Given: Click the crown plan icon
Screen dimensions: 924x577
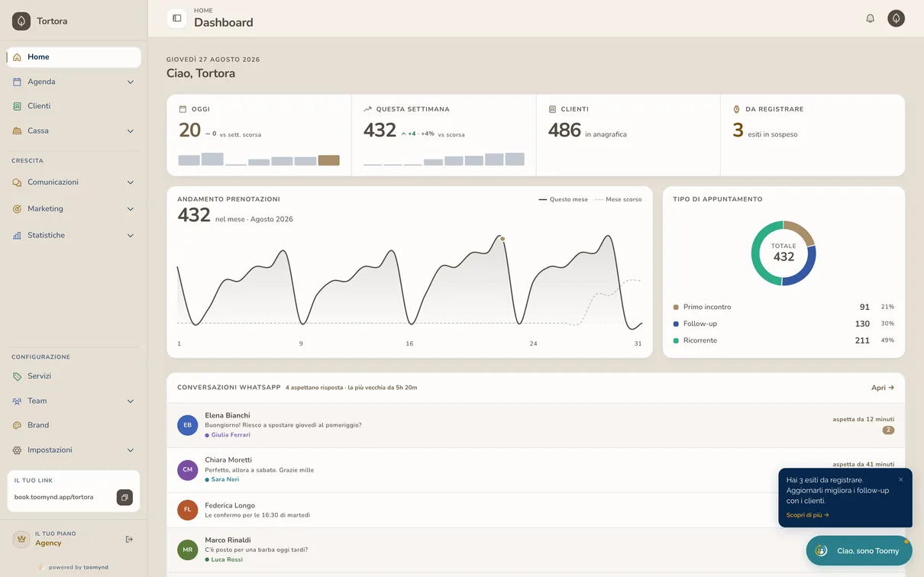Looking at the screenshot, I should (21, 539).
